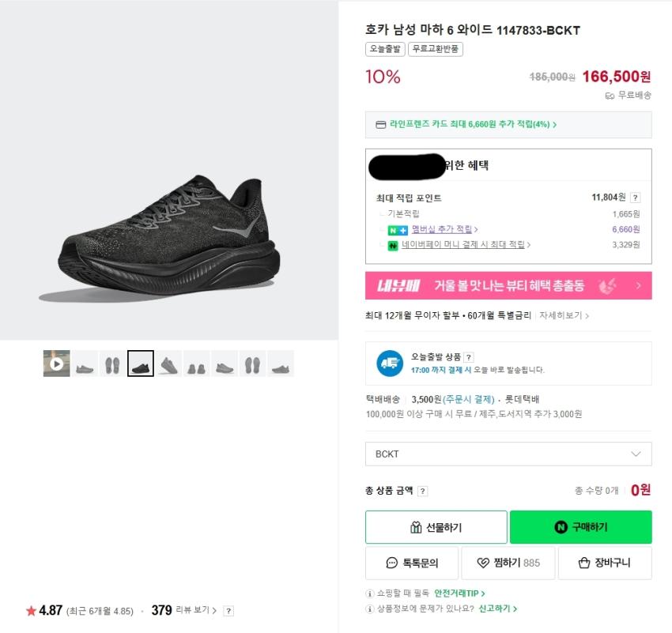The height and width of the screenshot is (633, 672).
Task: Click the 선물하기 gift button
Action: (436, 527)
